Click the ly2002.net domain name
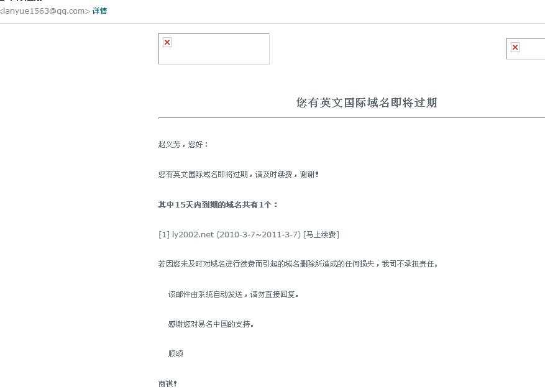545x392 pixels. click(193, 234)
